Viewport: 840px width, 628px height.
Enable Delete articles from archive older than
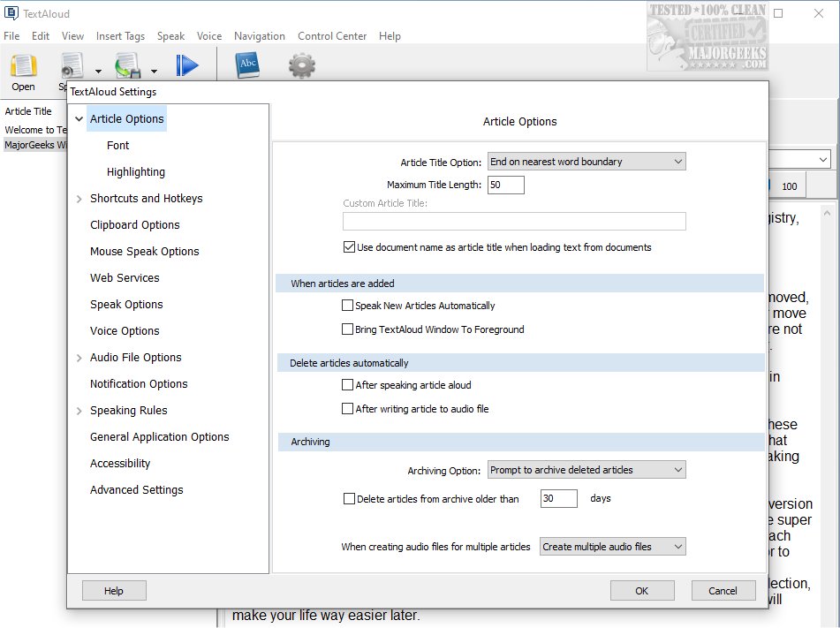[349, 499]
